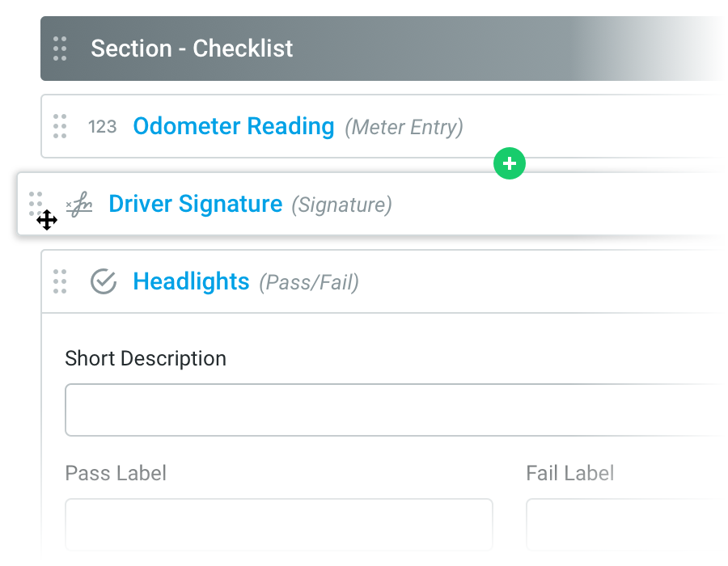The image size is (728, 566).
Task: Click the (Pass/Fail) type label
Action: 309,282
